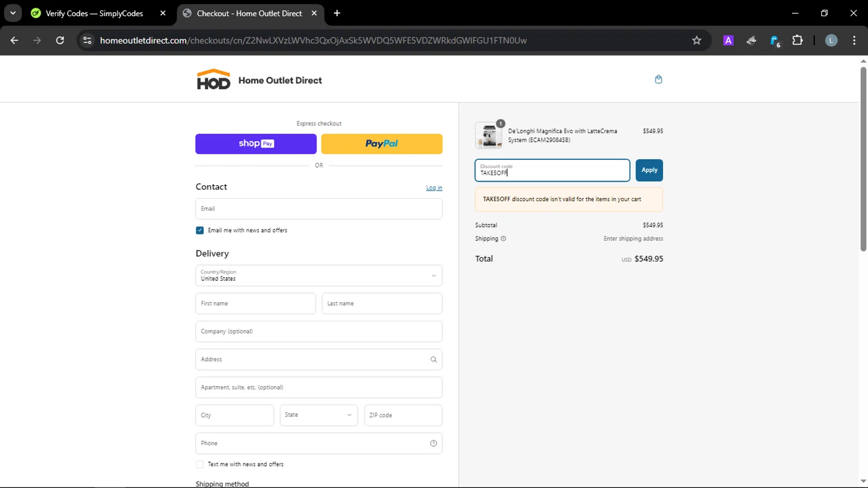The height and width of the screenshot is (488, 868).
Task: Click the De'Longhi coffee machine thumbnail
Action: [x=489, y=135]
